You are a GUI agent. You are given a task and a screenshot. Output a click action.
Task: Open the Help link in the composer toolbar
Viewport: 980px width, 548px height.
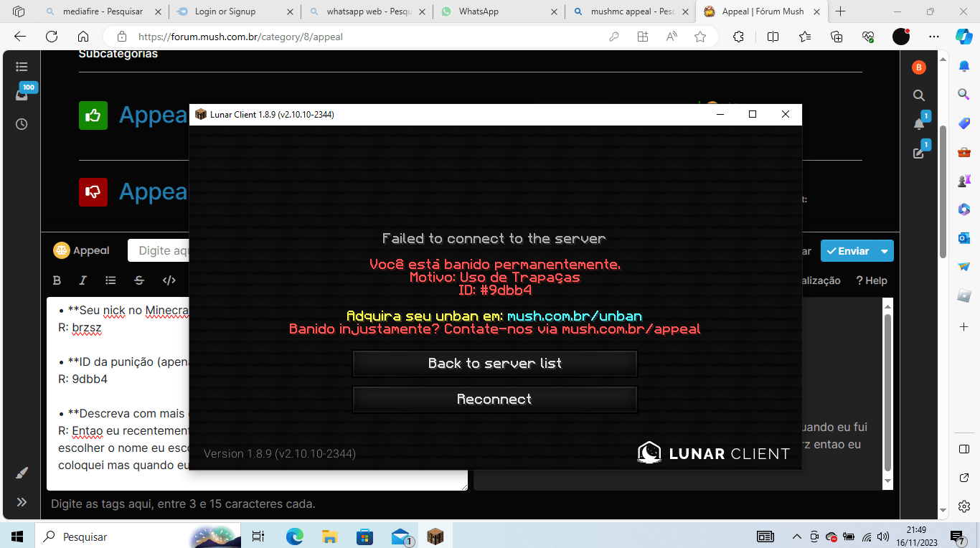click(872, 280)
